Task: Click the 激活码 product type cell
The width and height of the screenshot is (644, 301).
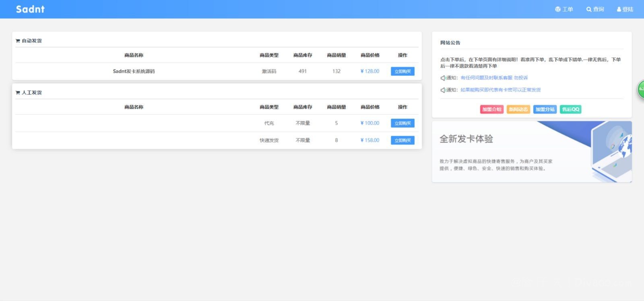Action: (269, 71)
